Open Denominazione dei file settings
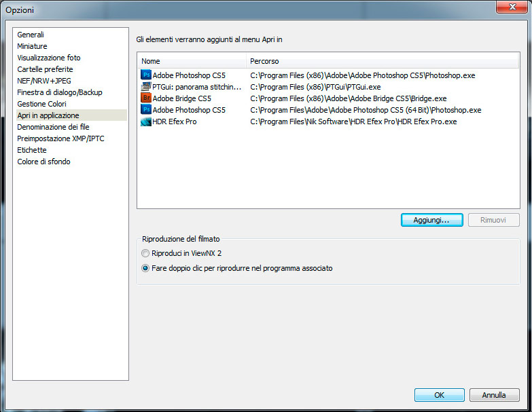Image resolution: width=532 pixels, height=412 pixels. click(x=53, y=127)
